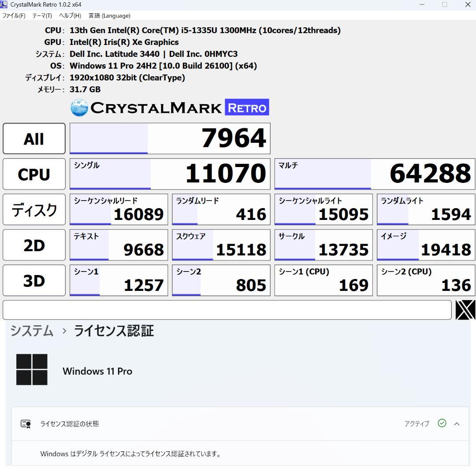This screenshot has width=476, height=476.
Task: Click the All benchmark button
Action: point(34,139)
